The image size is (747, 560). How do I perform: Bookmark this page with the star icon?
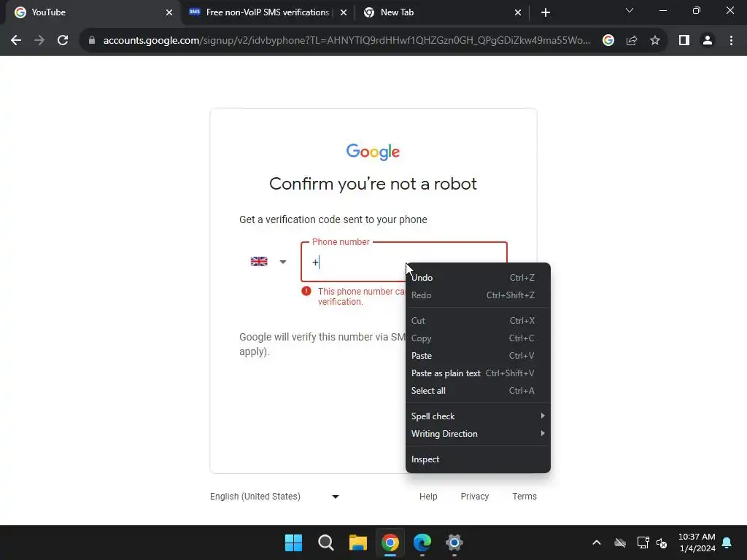pos(655,41)
